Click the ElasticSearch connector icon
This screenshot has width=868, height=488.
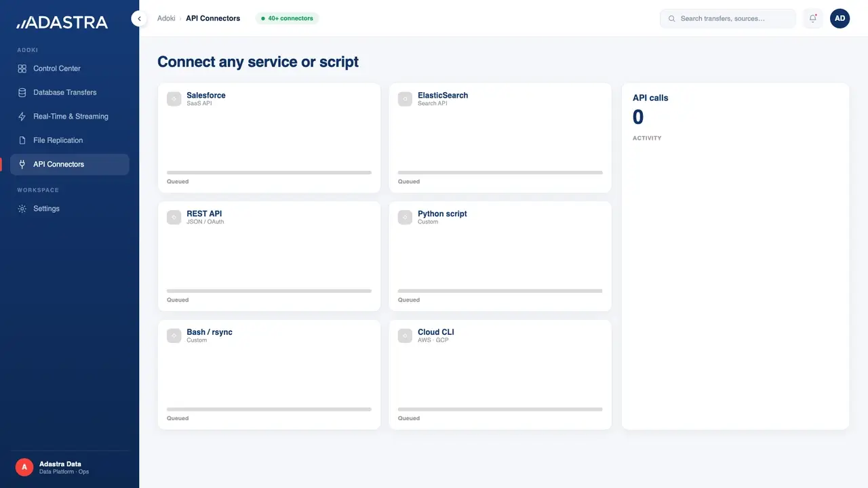pyautogui.click(x=406, y=99)
